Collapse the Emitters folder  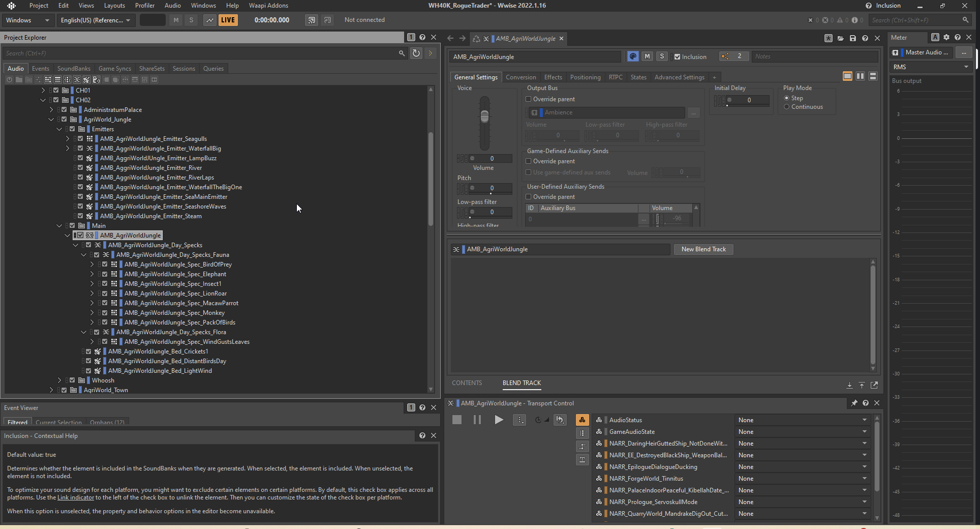[x=59, y=129]
